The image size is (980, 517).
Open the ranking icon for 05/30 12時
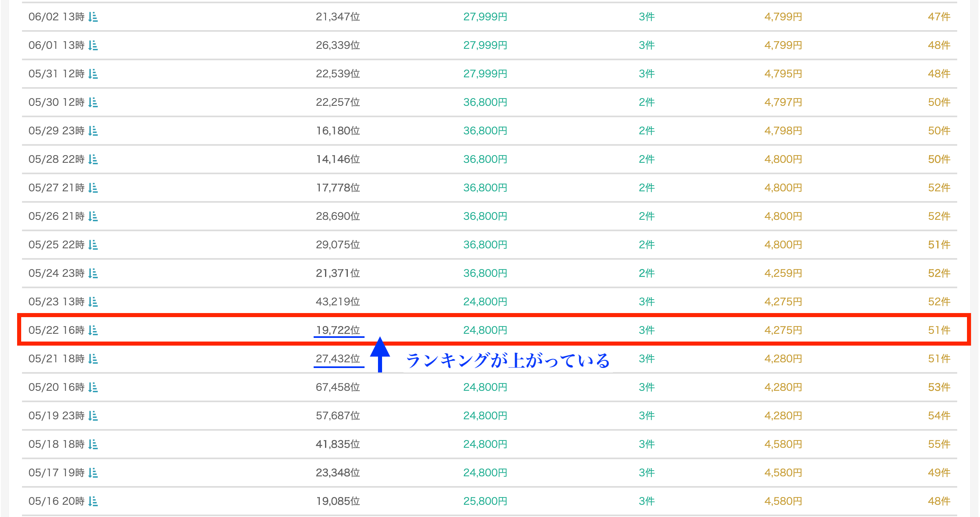click(x=93, y=102)
